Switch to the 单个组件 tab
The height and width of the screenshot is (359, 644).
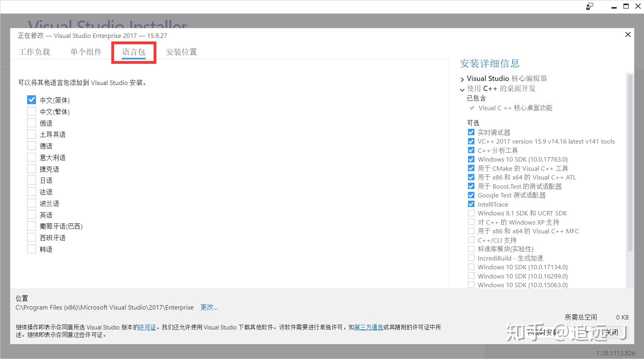pos(86,52)
